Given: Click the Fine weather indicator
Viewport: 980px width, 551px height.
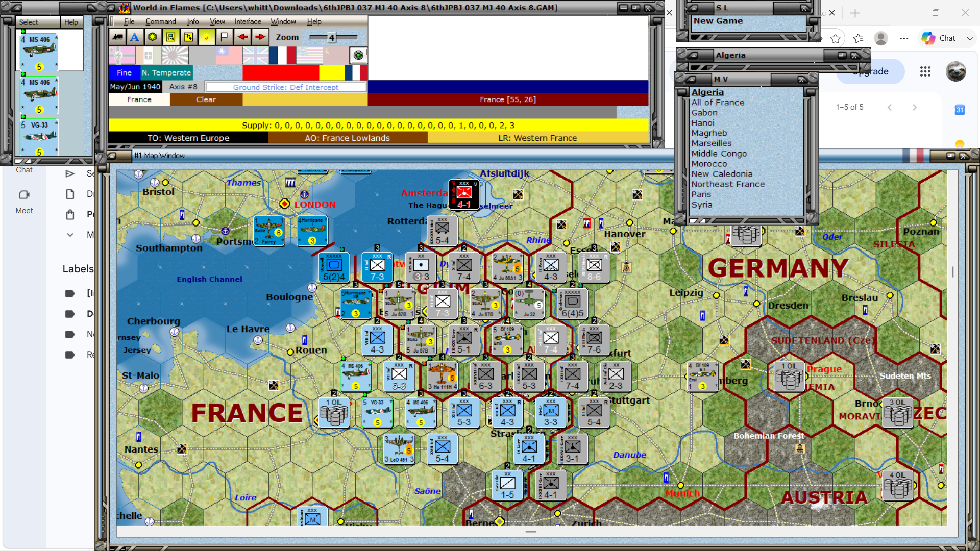Looking at the screenshot, I should click(x=124, y=72).
